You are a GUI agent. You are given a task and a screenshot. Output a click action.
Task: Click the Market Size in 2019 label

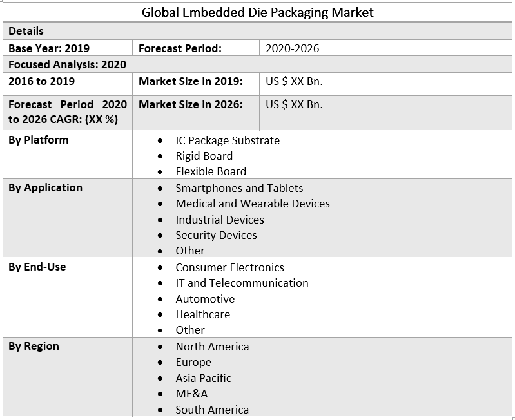pyautogui.click(x=190, y=81)
